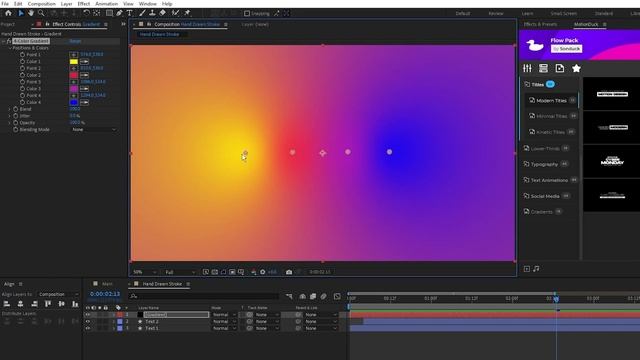
Task: Select the Brush tool
Action: coord(142,13)
